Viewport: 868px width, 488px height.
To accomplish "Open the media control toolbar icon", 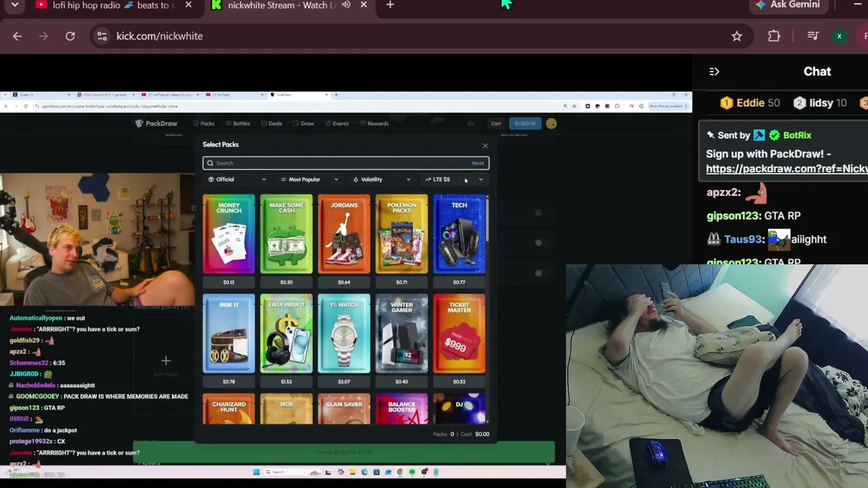I will coord(813,36).
